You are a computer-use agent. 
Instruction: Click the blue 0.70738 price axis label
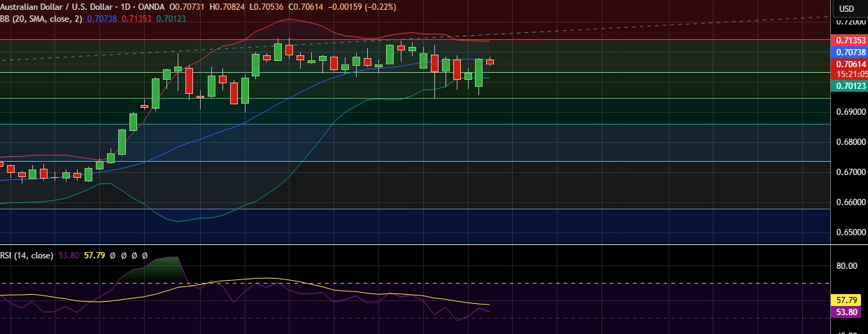[850, 52]
